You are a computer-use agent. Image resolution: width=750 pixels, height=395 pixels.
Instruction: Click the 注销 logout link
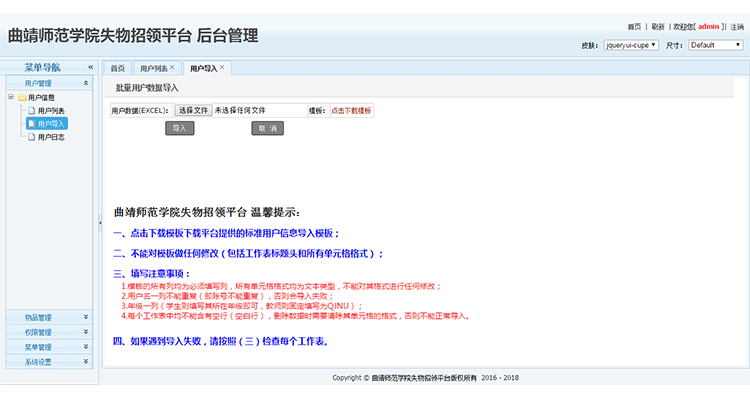pyautogui.click(x=737, y=27)
